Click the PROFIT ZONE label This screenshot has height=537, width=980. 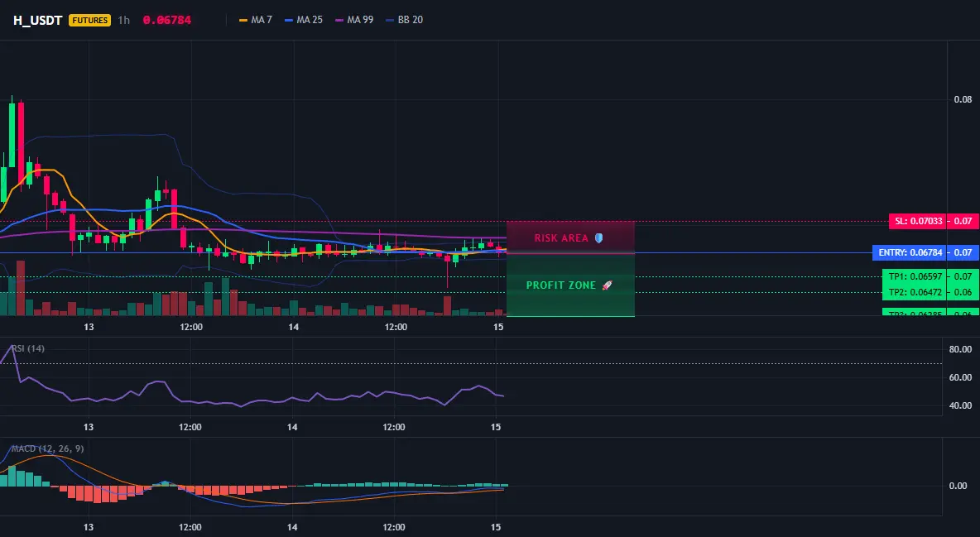[x=561, y=285]
